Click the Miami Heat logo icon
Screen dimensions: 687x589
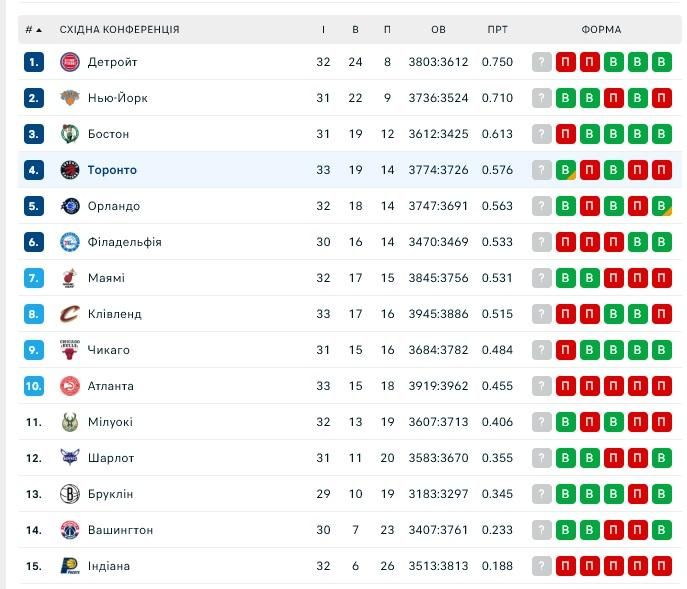(x=69, y=278)
